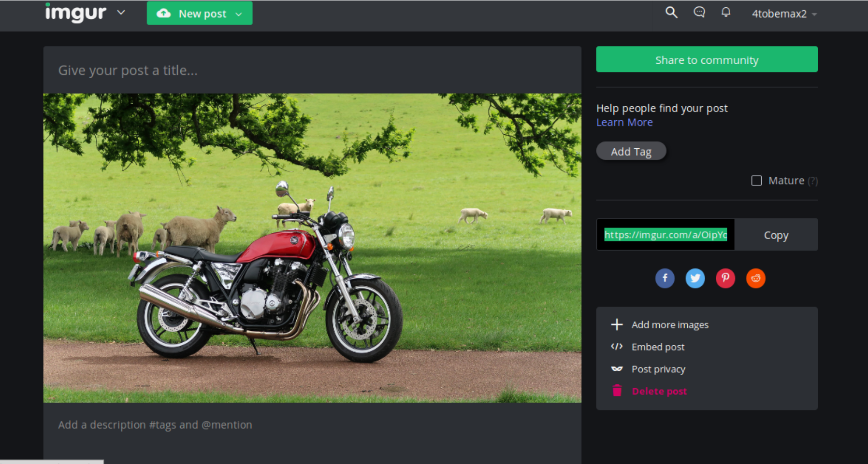
Task: Select Post privacy option
Action: 658,369
